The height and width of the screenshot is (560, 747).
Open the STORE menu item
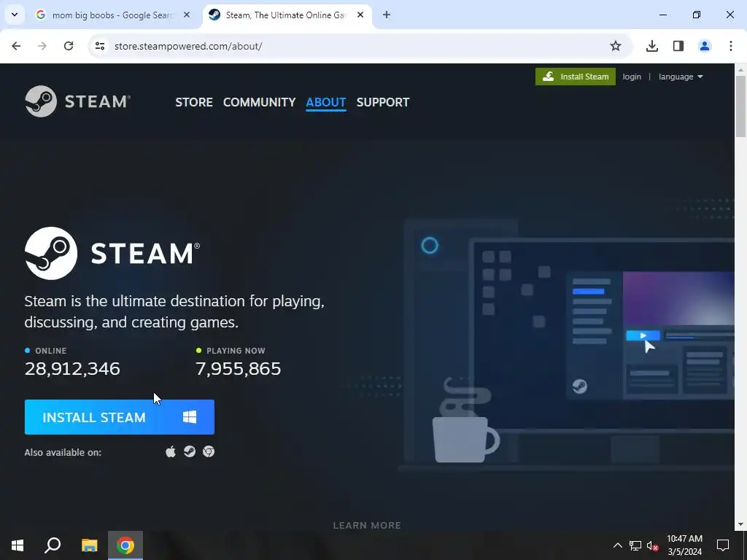194,102
